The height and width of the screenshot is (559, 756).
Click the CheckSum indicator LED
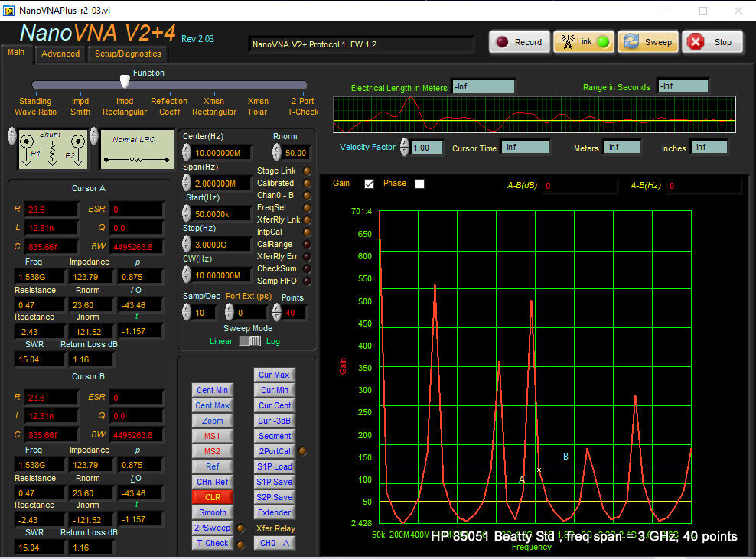(x=307, y=269)
